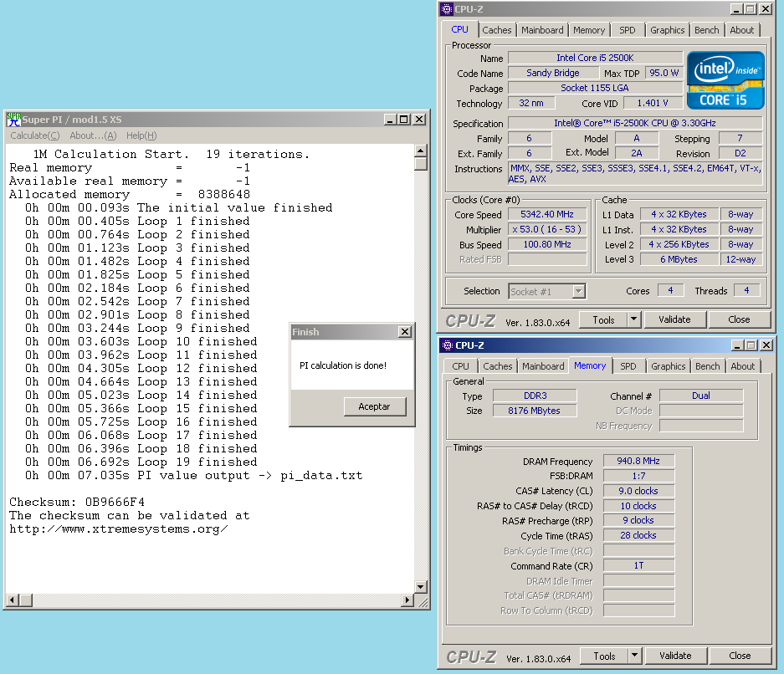Click the CAS# Latency value 9.0 clocks

pyautogui.click(x=638, y=491)
